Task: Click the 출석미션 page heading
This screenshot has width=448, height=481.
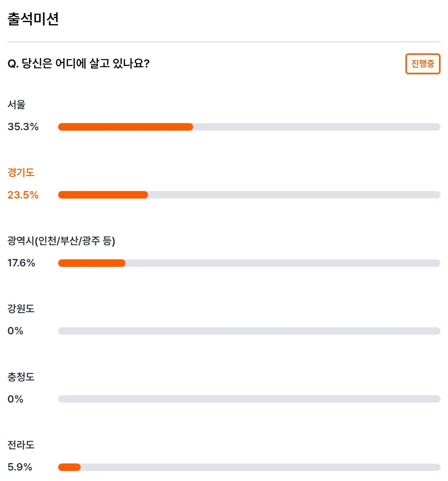Action: 33,19
